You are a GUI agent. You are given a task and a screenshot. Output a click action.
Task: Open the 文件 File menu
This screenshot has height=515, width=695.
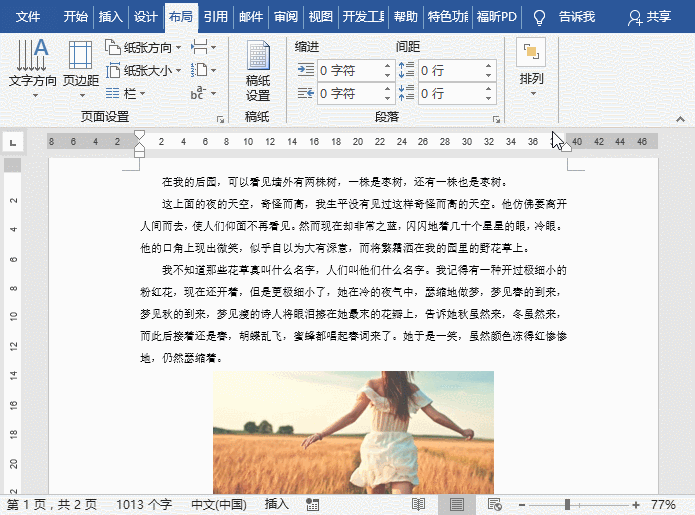29,17
